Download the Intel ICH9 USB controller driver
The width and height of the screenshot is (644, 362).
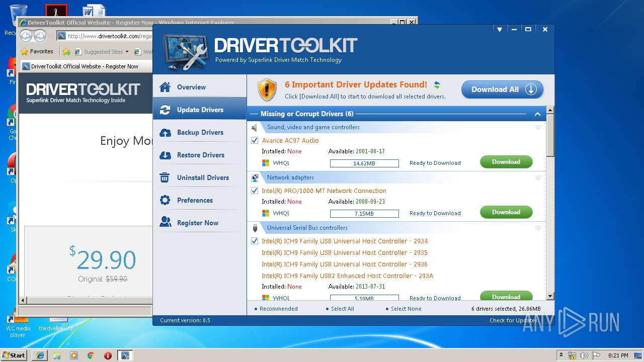click(506, 296)
